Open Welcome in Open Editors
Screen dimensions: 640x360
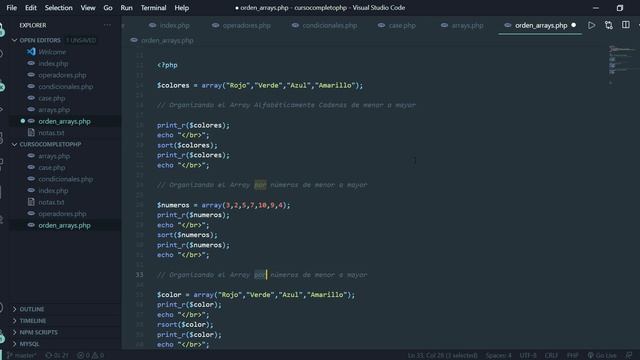coord(65,52)
